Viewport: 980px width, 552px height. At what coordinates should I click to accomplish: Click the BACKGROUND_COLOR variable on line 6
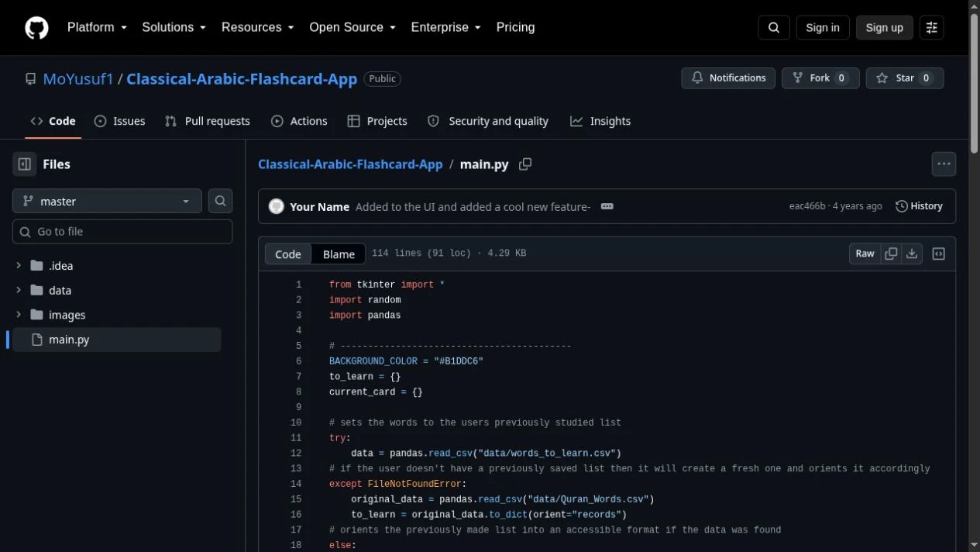tap(373, 361)
